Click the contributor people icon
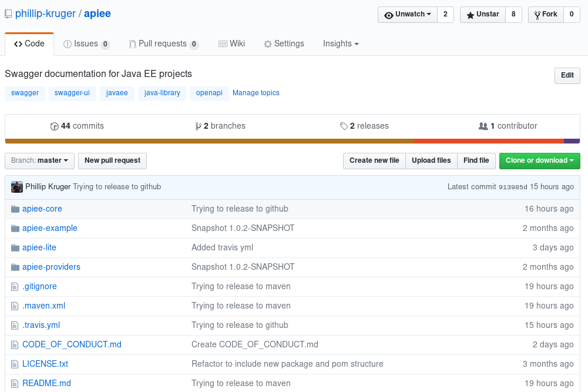 coord(483,126)
